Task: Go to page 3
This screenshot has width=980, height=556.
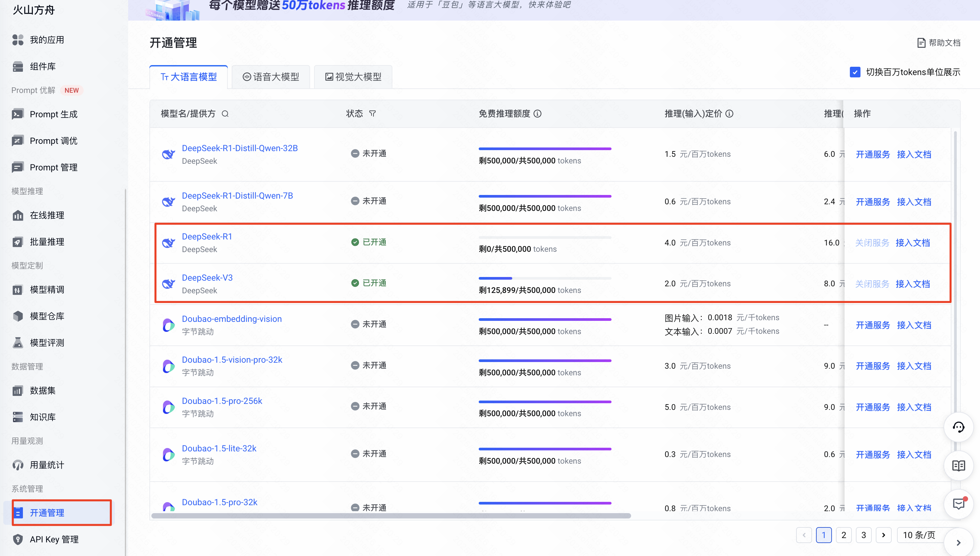Action: click(863, 535)
